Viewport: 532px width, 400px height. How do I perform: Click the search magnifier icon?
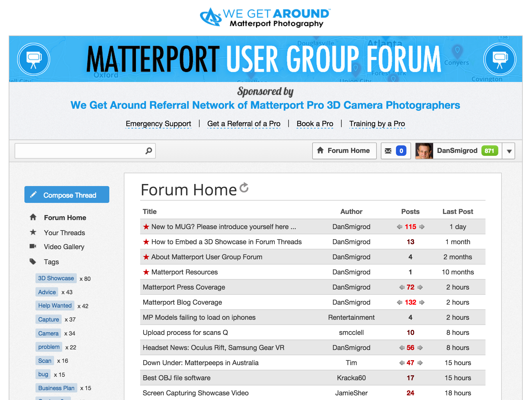(x=149, y=151)
